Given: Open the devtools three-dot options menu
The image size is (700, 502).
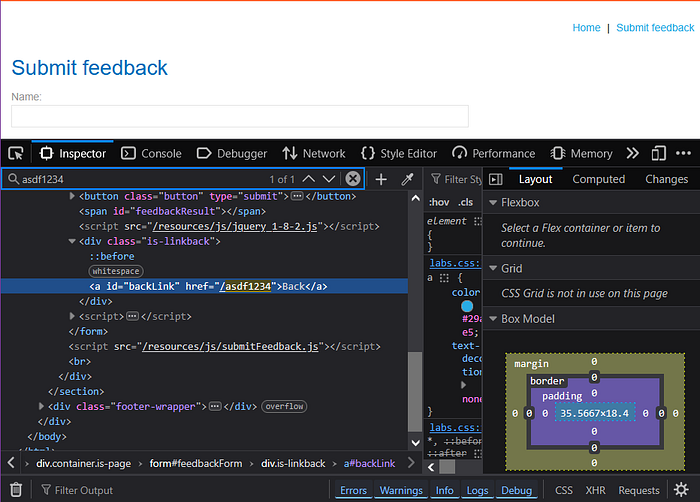Looking at the screenshot, I should [683, 153].
